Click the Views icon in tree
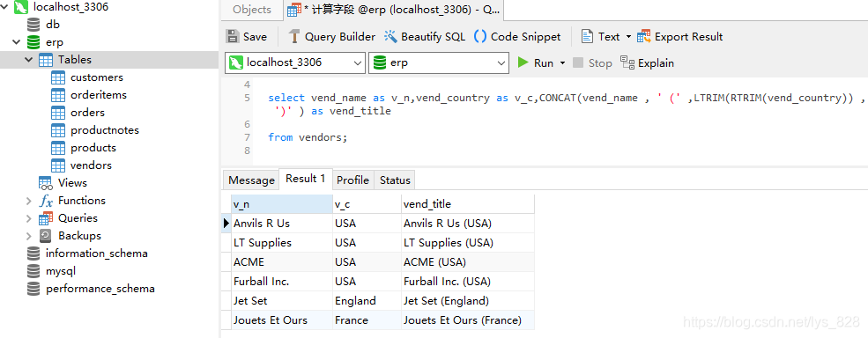Viewport: 868px width, 338px height. (x=46, y=183)
